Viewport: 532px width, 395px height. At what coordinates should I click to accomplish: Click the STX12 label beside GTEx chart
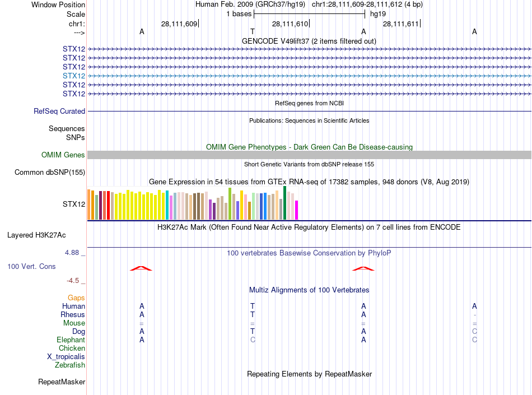coord(73,205)
